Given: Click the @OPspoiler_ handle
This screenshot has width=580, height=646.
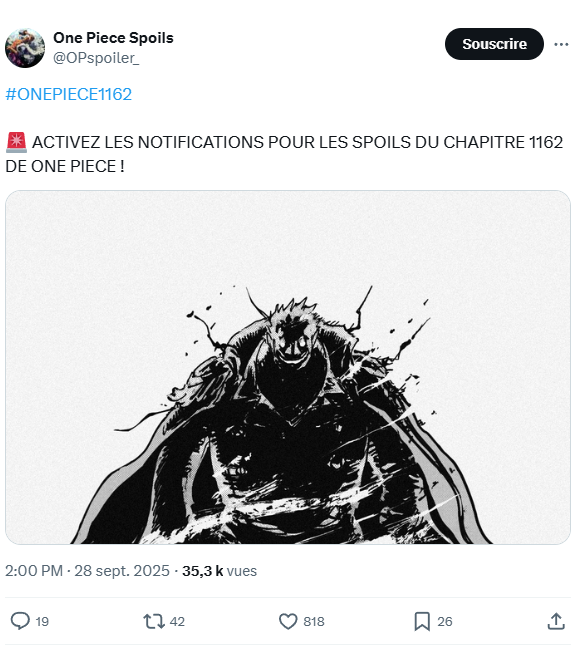Looking at the screenshot, I should (96, 58).
